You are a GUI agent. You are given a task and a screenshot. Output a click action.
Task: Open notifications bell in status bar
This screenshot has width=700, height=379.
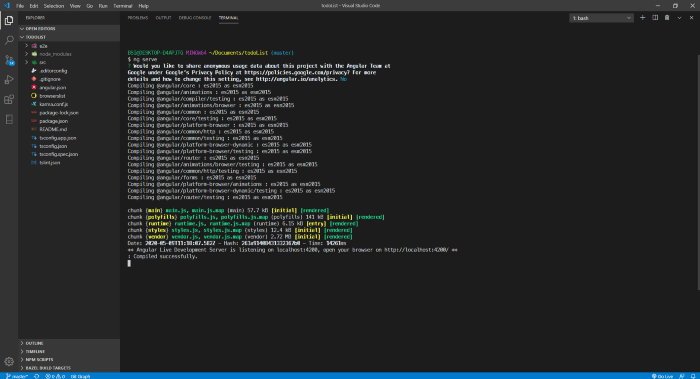click(693, 376)
